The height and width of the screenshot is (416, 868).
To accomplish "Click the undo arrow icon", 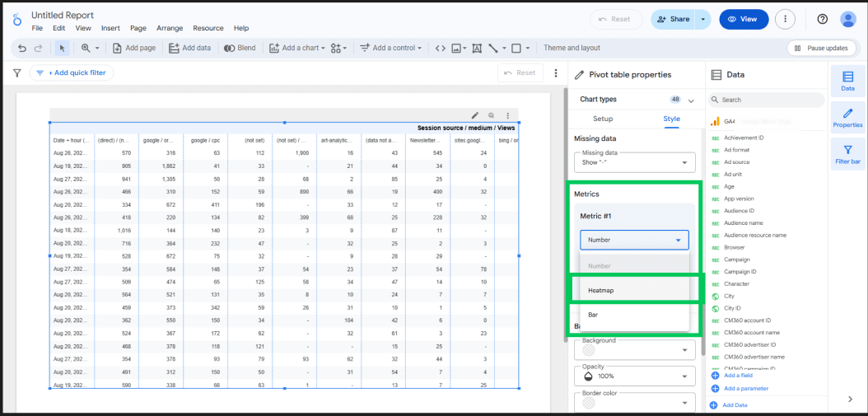I will (x=22, y=49).
